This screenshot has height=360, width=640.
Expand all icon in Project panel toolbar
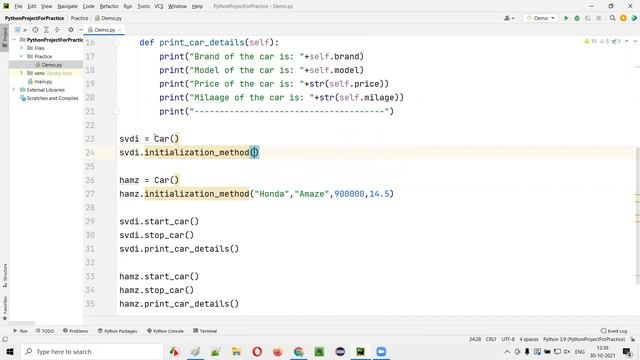coord(46,30)
